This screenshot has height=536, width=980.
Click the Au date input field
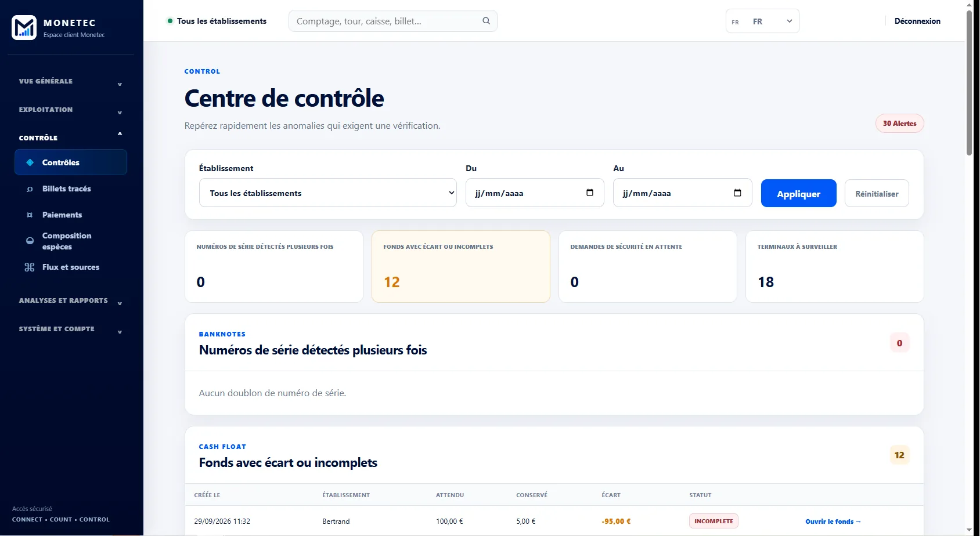pos(682,193)
